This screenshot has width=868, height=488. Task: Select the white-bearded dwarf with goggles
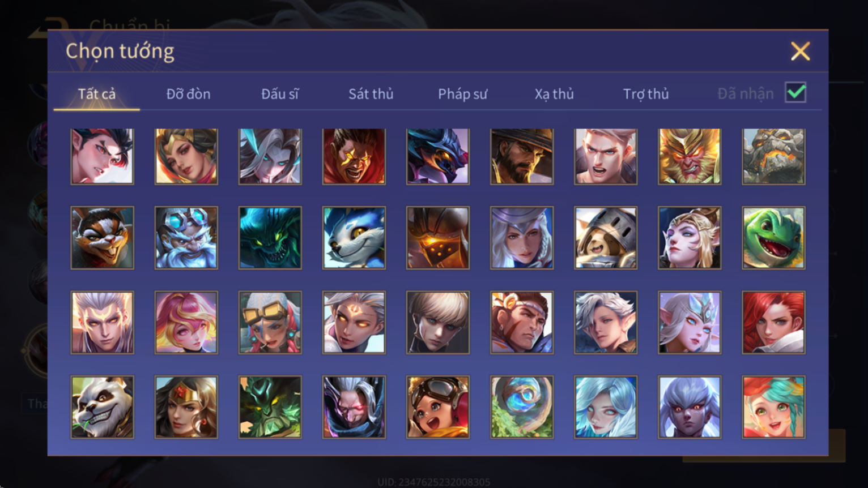(186, 238)
